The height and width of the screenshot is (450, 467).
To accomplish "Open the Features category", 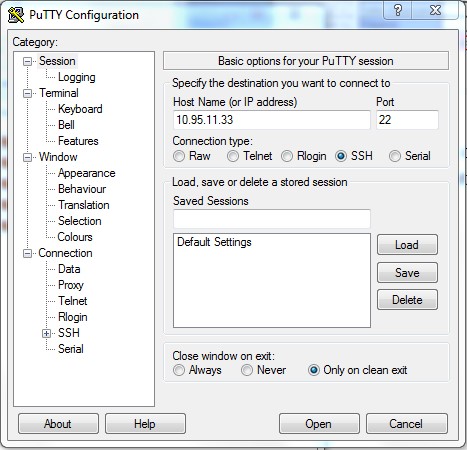I will coord(78,141).
